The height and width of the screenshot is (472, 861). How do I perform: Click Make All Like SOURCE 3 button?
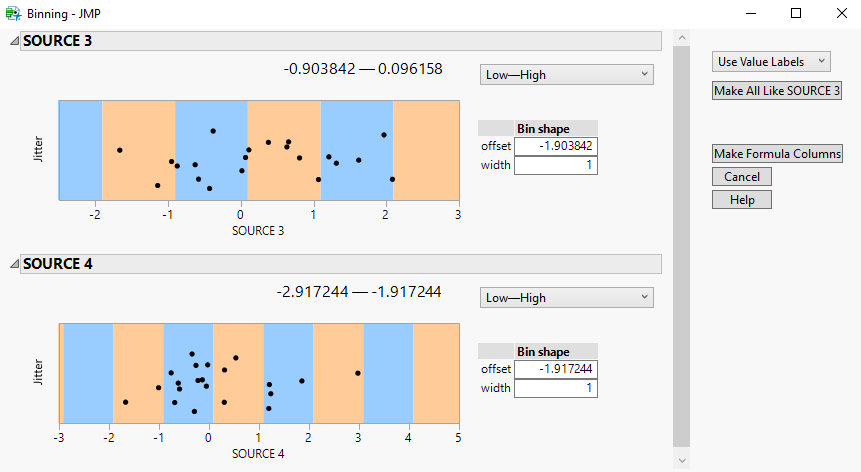777,90
